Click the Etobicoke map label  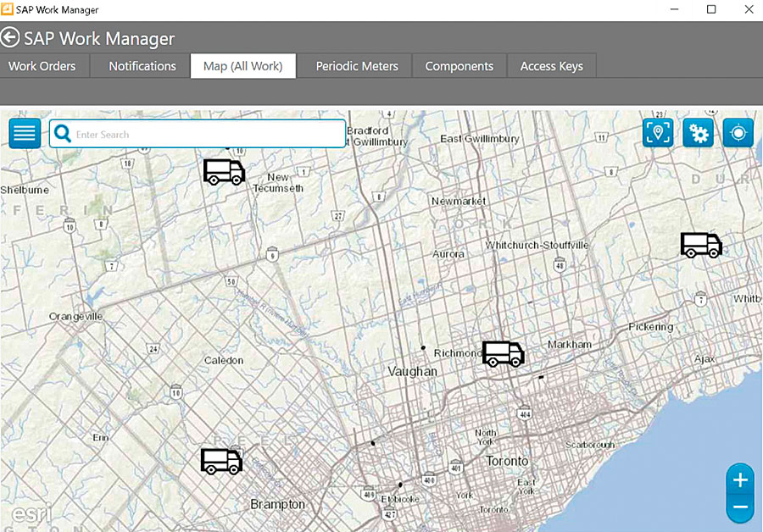[399, 499]
